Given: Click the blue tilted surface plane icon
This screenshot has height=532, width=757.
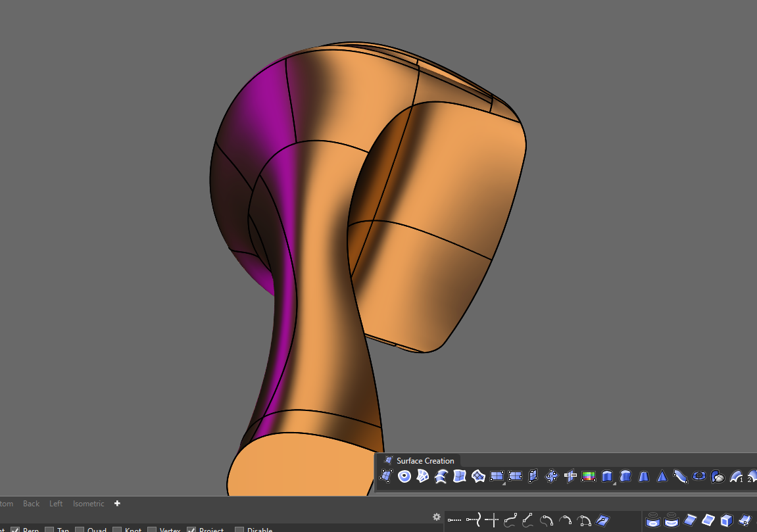Looking at the screenshot, I should [x=690, y=520].
